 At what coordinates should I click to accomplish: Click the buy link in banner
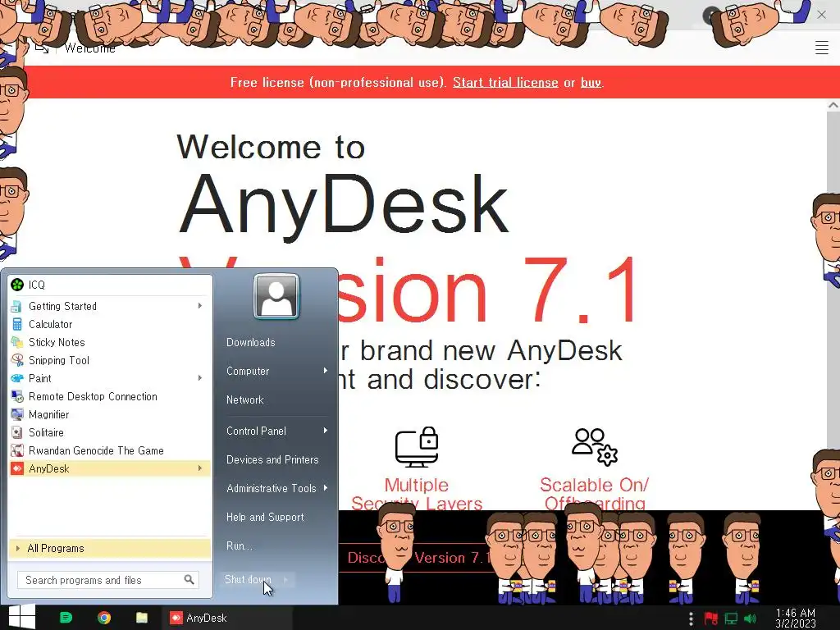pyautogui.click(x=591, y=82)
